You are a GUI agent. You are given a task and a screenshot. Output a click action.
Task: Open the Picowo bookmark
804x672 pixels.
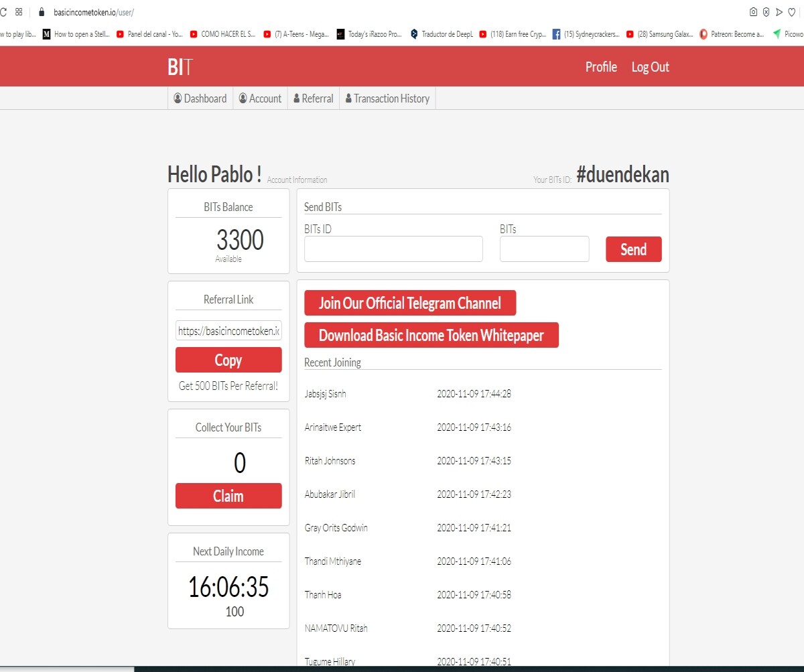[788, 34]
